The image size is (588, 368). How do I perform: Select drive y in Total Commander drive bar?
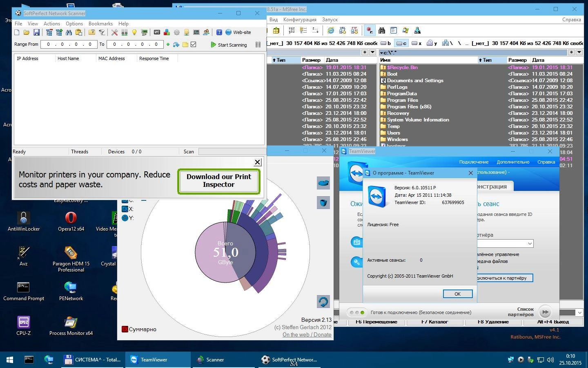click(x=432, y=43)
